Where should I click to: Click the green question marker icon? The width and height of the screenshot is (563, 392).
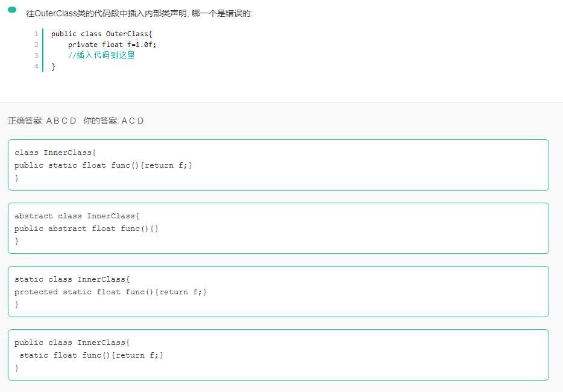pyautogui.click(x=12, y=10)
